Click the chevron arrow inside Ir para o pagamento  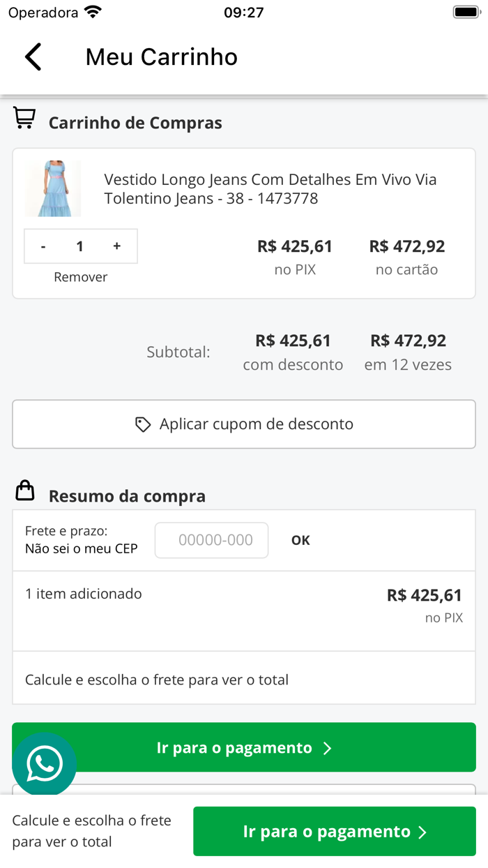click(328, 747)
